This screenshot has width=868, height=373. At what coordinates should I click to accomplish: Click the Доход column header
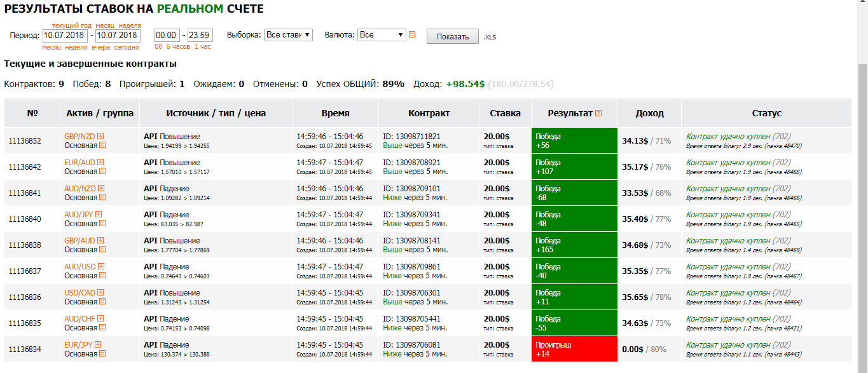click(x=649, y=113)
